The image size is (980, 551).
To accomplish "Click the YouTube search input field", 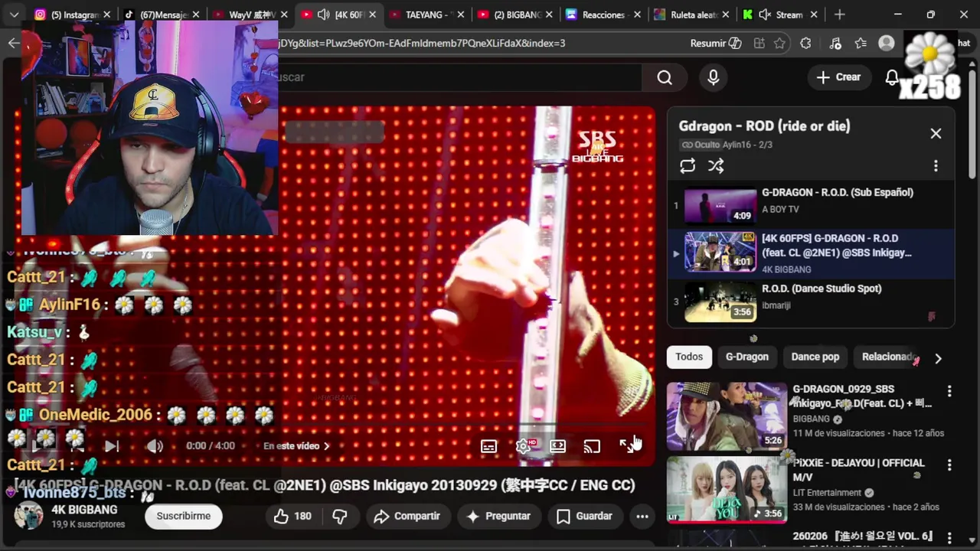I will (459, 77).
